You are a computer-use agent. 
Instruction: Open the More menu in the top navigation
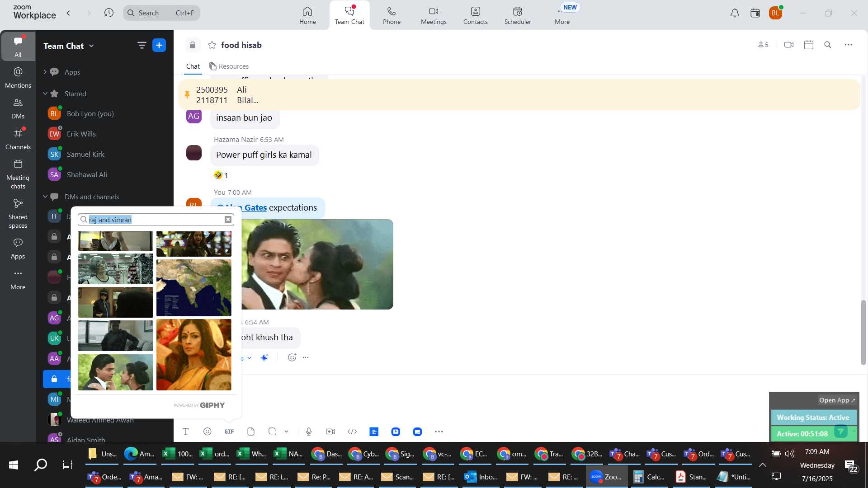coord(562,15)
